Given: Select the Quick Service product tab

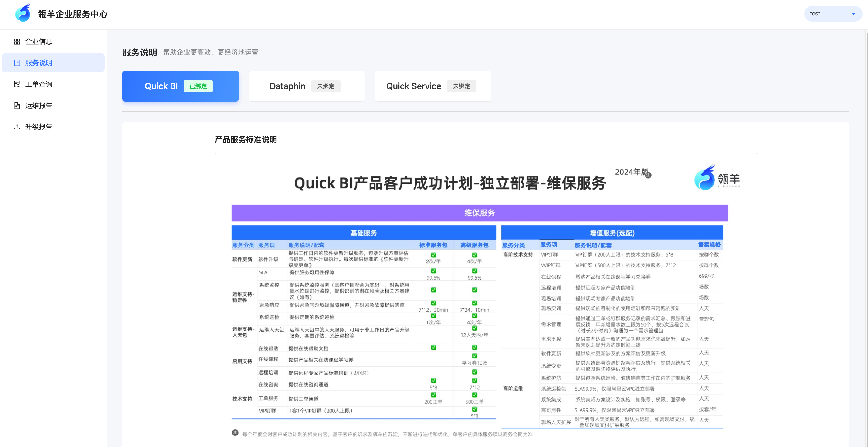Looking at the screenshot, I should (433, 86).
